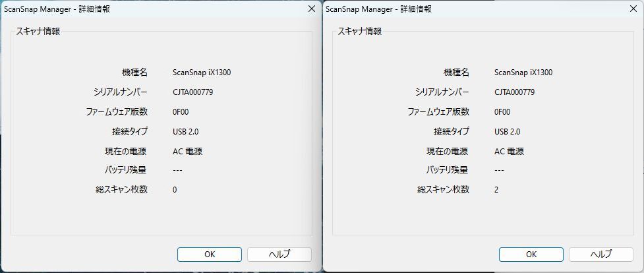Click firmware value 0F00 in left dialog
The height and width of the screenshot is (273, 644).
[x=181, y=112]
